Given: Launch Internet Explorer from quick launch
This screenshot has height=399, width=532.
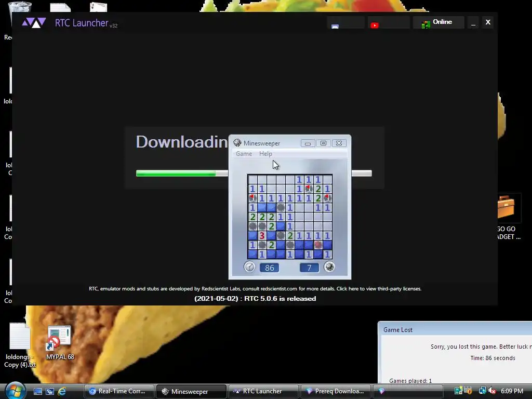Looking at the screenshot, I should (x=62, y=391).
